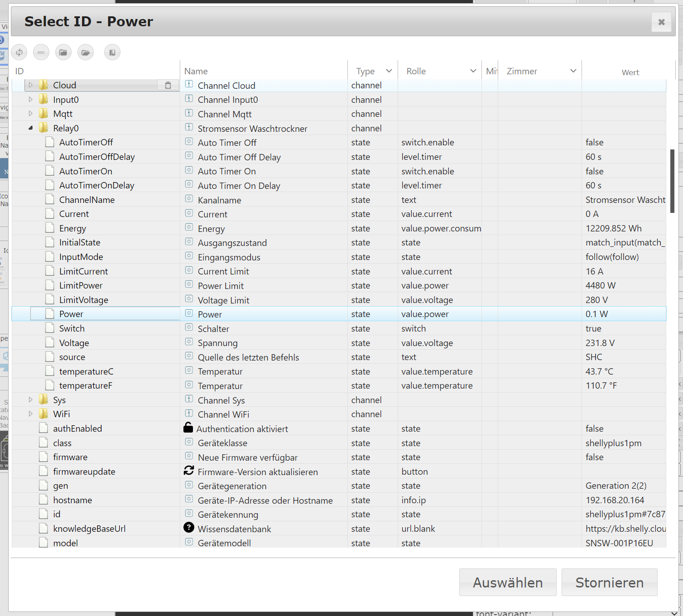The height and width of the screenshot is (616, 683).
Task: Collapse the Relay0 folder
Action: pyautogui.click(x=30, y=128)
